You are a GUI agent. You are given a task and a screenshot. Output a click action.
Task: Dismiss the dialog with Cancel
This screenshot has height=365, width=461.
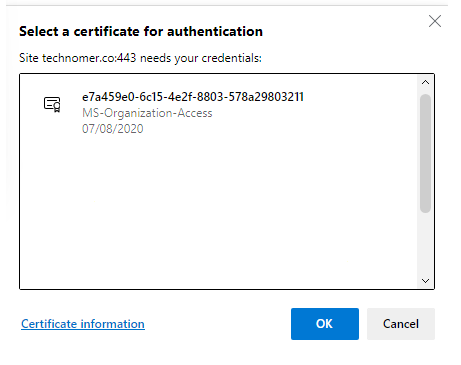point(401,324)
